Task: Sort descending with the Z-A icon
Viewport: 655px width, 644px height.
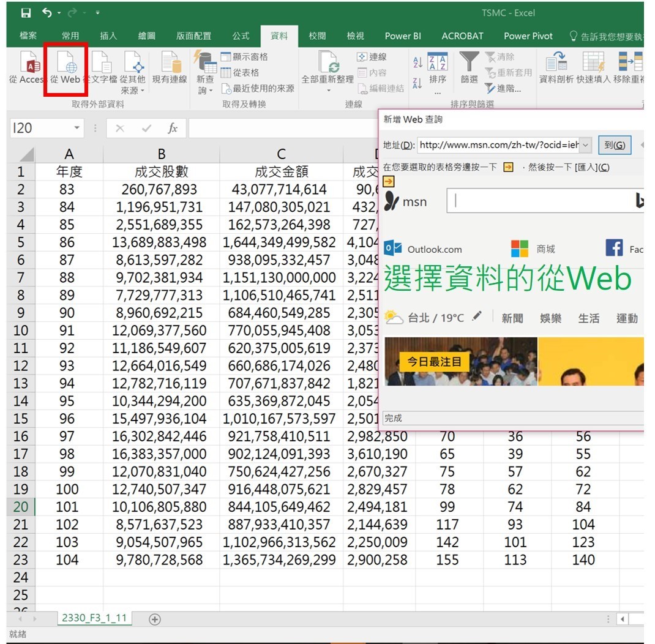Action: [417, 83]
